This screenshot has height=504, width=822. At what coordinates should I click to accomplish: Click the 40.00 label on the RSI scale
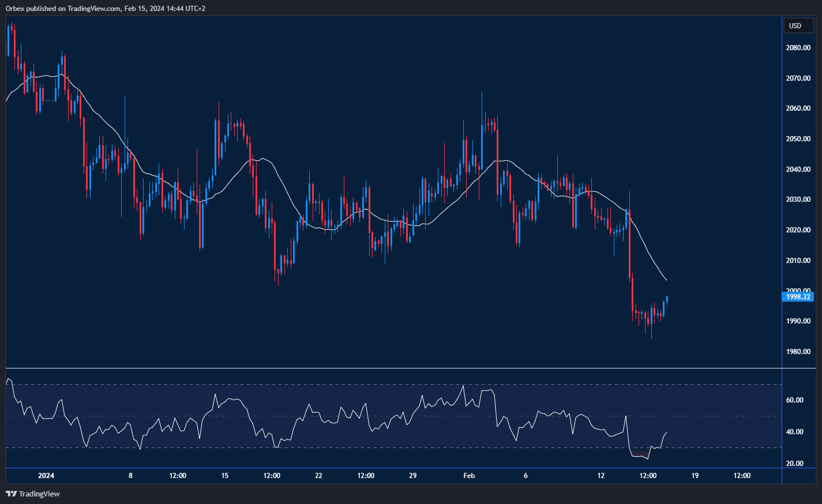point(795,431)
